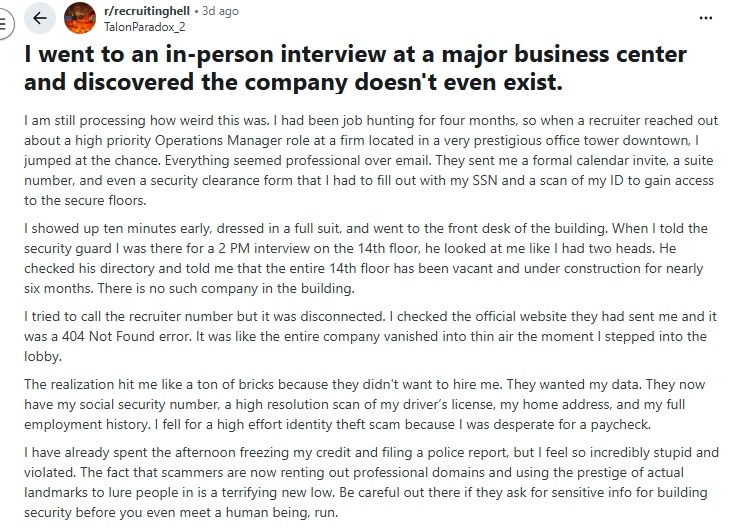
Task: Open the post's three-dot options menu
Action: pos(707,18)
